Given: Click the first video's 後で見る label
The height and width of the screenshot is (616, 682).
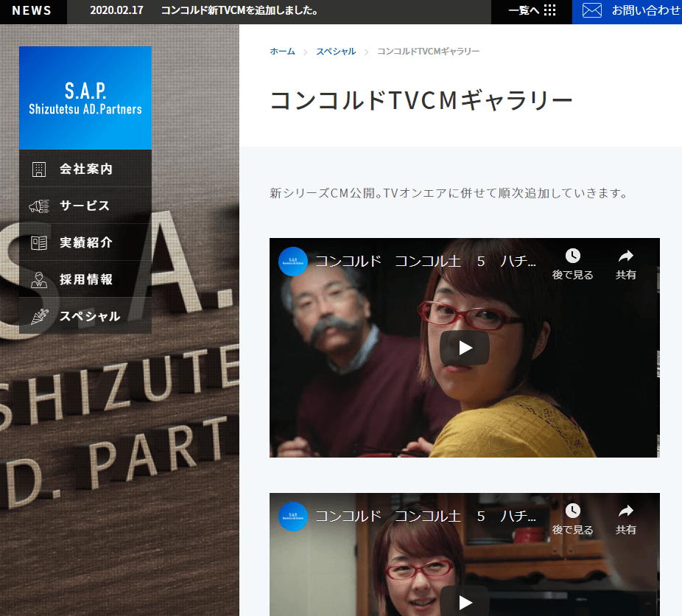Looking at the screenshot, I should point(572,275).
